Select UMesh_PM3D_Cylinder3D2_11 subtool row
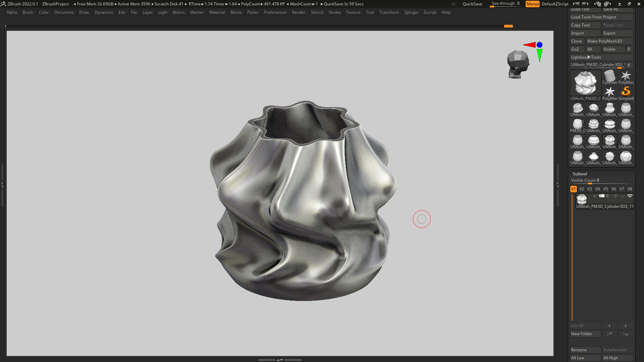 click(605, 201)
